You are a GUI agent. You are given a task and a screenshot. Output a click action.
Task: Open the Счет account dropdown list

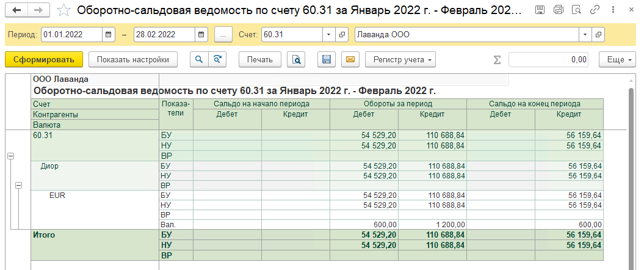(x=329, y=35)
